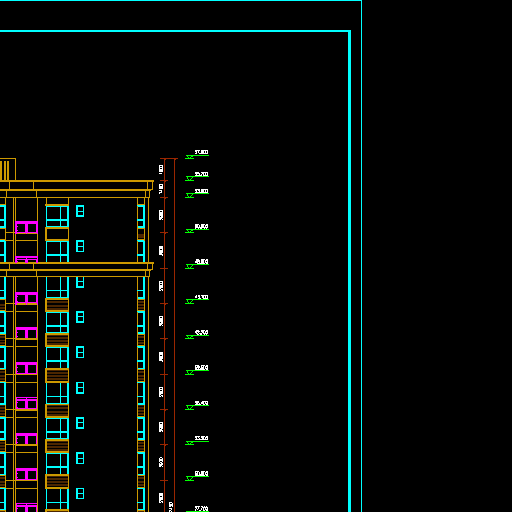Click the thin cyan outer sheet border line
This screenshot has height=512, width=512.
coord(362,256)
